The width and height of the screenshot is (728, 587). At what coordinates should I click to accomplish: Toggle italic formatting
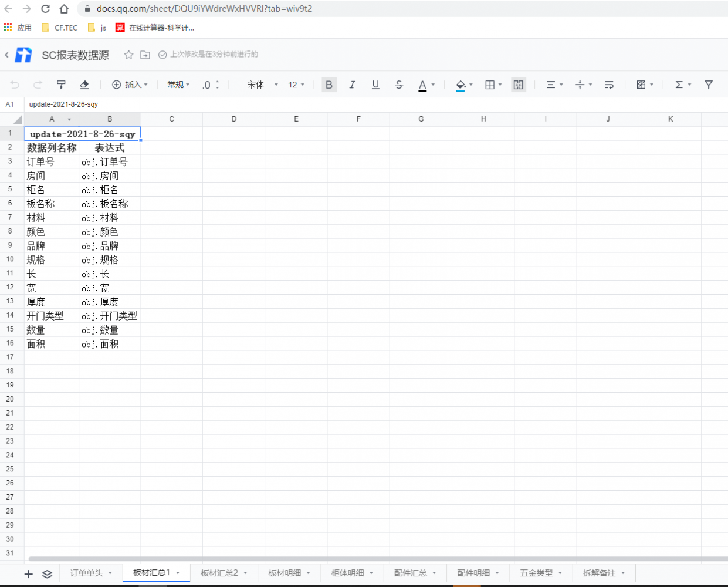[352, 85]
